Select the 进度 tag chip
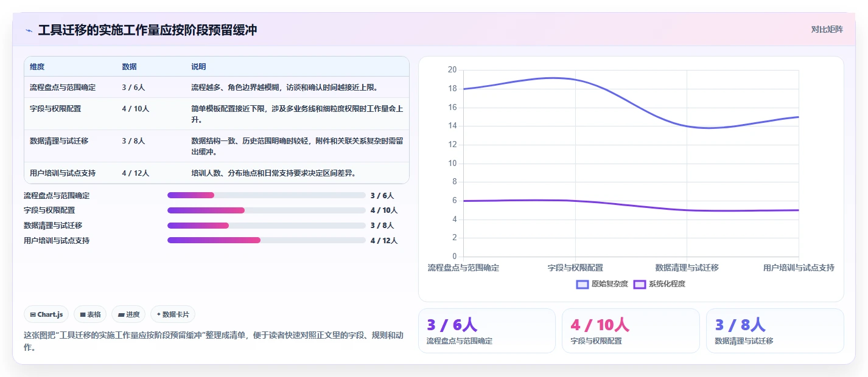868x377 pixels. (x=128, y=314)
